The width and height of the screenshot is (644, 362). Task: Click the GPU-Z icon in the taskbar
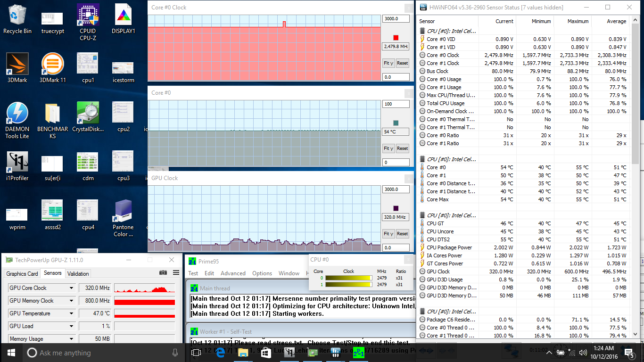(x=312, y=353)
